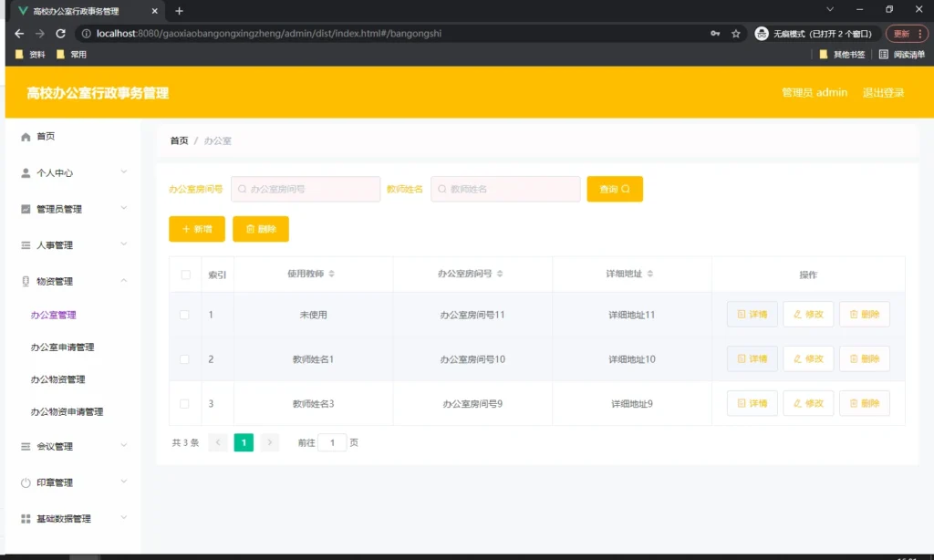Click the delete 删除 icon on row 3
Viewport: 934px width, 560px height.
pyautogui.click(x=855, y=403)
